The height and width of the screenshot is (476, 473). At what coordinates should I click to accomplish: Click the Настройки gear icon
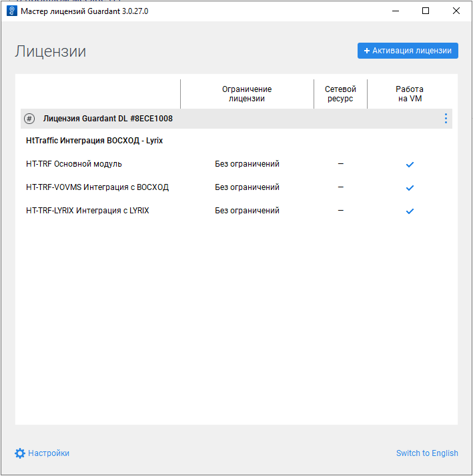[20, 453]
